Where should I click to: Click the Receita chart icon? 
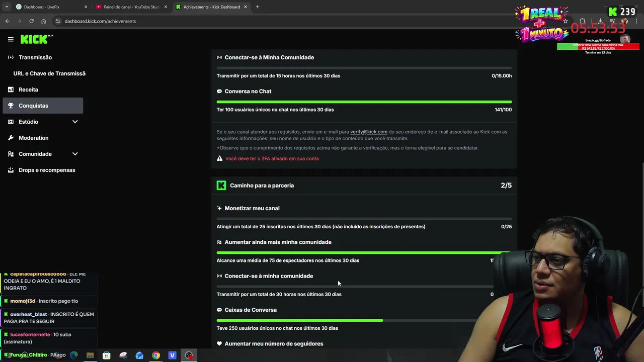click(x=11, y=89)
